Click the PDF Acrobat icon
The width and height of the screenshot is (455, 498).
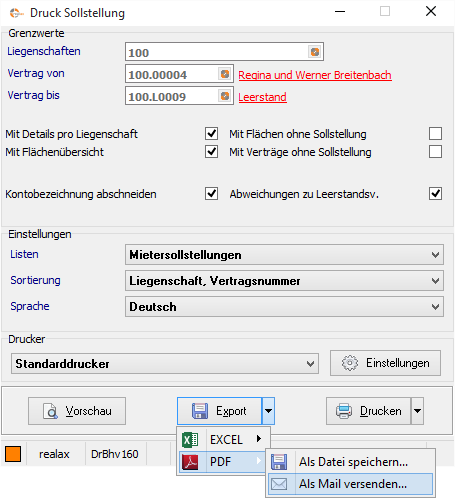pyautogui.click(x=190, y=462)
